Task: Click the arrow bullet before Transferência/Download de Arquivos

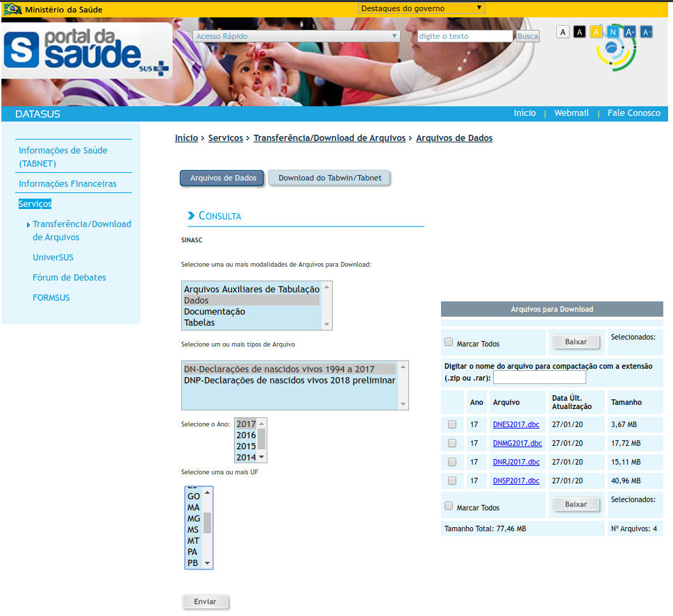Action: coord(28,224)
